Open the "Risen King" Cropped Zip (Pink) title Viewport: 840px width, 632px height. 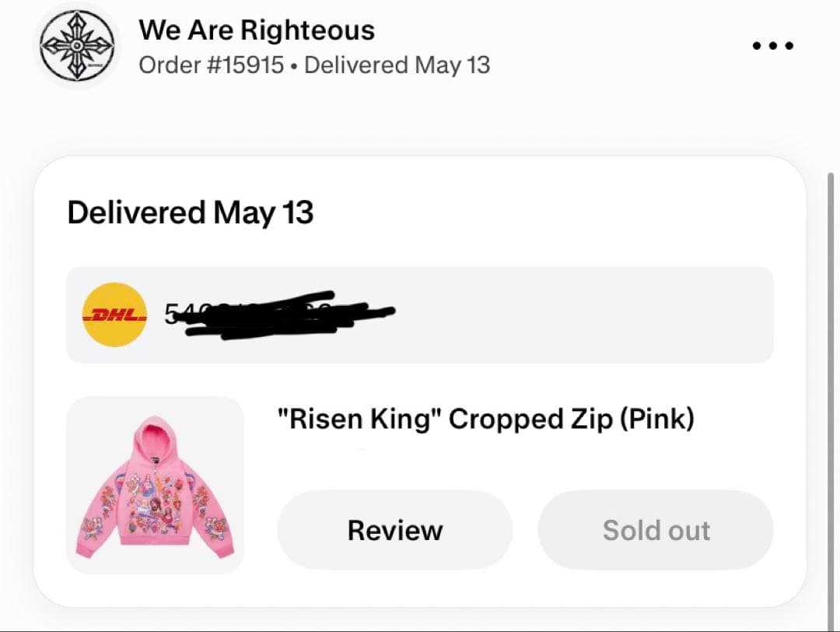pyautogui.click(x=486, y=419)
